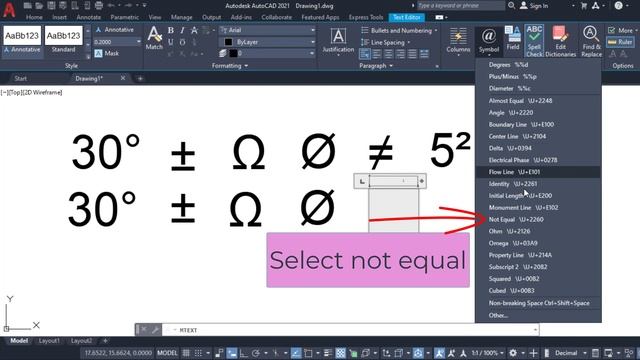Click the black ByLayer color swatch

229,42
